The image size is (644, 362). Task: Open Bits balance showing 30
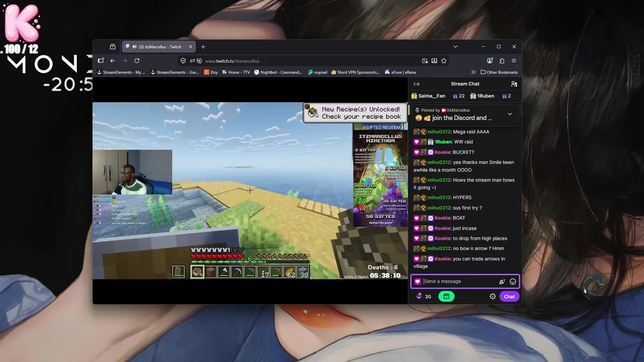pos(424,297)
